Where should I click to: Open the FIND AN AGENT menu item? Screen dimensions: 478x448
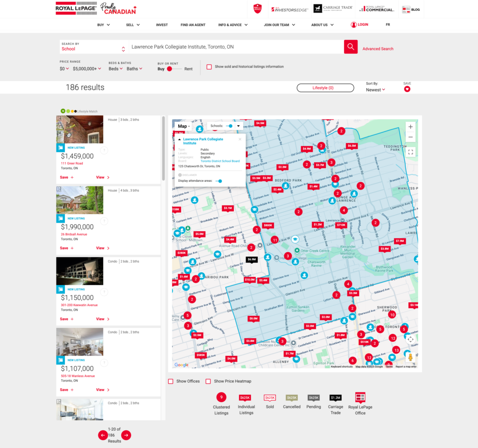[193, 25]
